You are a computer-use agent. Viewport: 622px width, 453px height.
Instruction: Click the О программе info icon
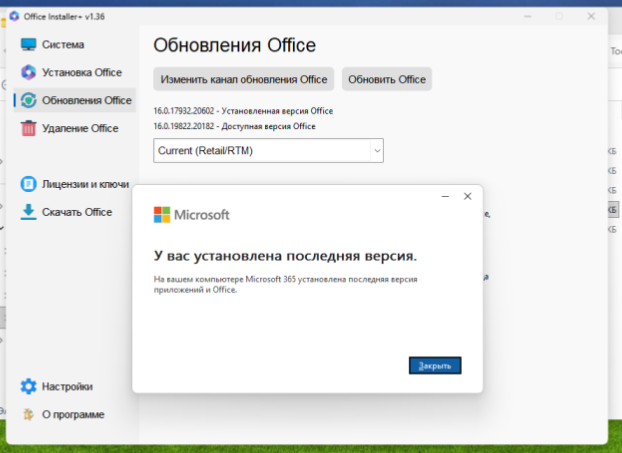coord(28,414)
